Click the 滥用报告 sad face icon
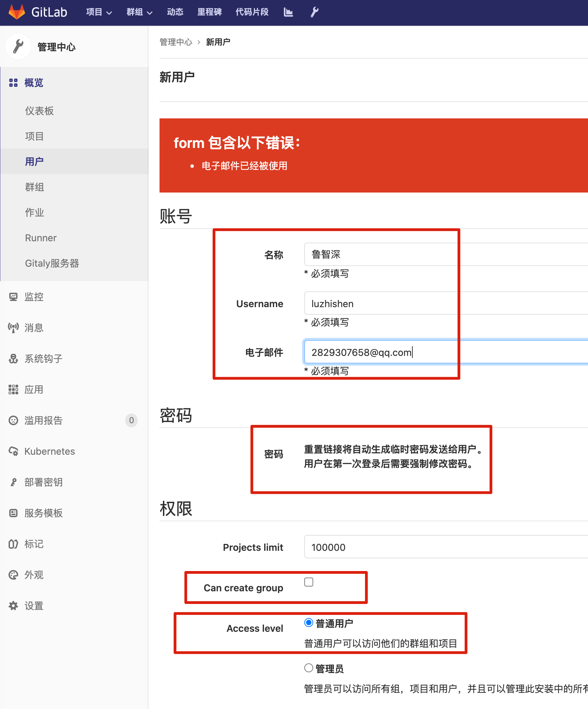588x709 pixels. [x=13, y=420]
